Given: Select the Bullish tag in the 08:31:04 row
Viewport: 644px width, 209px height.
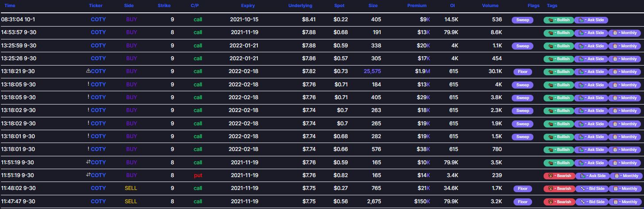Looking at the screenshot, I should click(558, 20).
